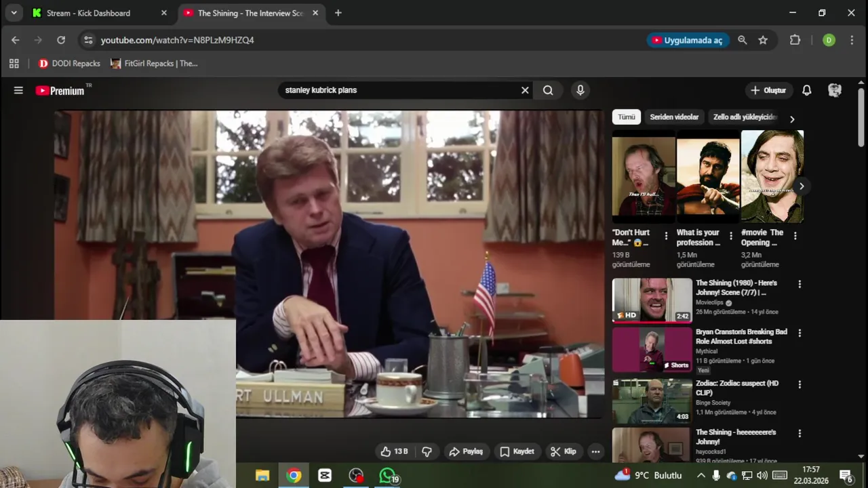Advance the Shorts shelf with next arrow
The height and width of the screenshot is (488, 868).
pyautogui.click(x=802, y=186)
